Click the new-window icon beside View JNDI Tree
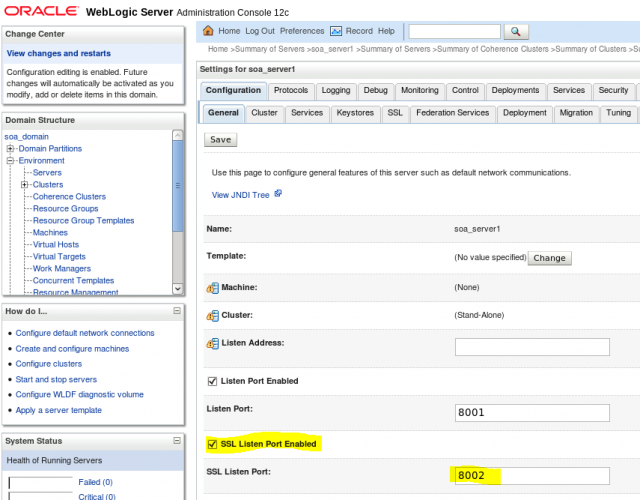The height and width of the screenshot is (500, 640). pos(278,193)
